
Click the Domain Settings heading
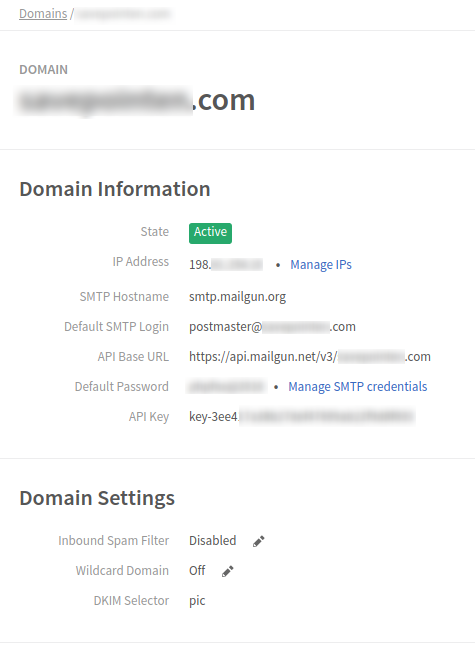point(97,498)
